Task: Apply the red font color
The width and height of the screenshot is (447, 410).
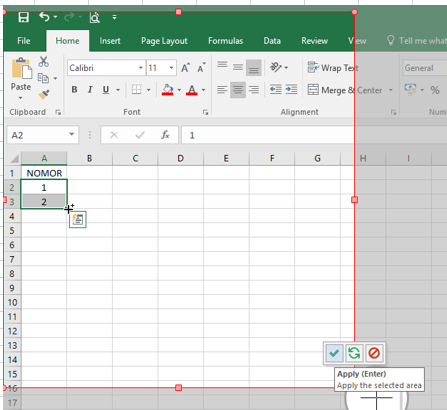Action: pos(192,89)
